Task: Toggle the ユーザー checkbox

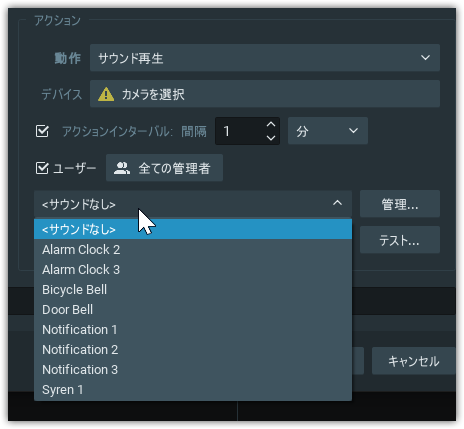Action: [42, 168]
